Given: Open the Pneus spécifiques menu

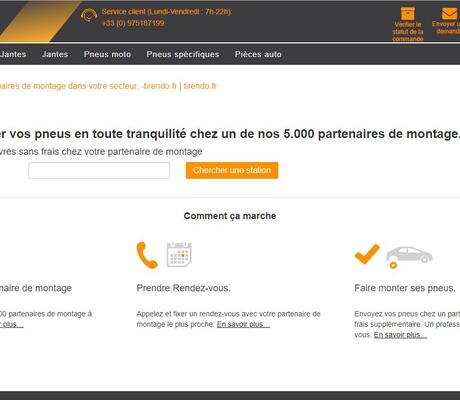Looking at the screenshot, I should pyautogui.click(x=183, y=54).
